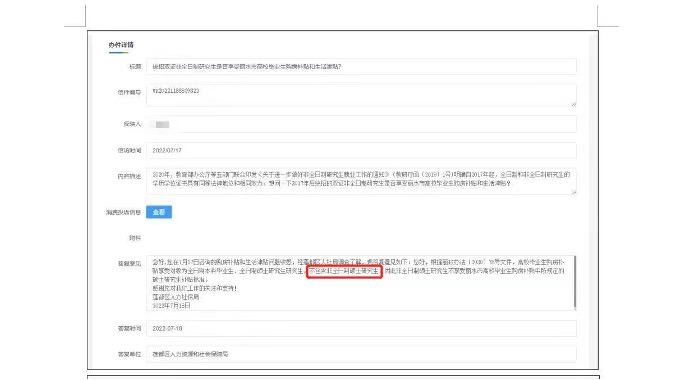Click the 2022年7月18日 line in the reply text

click(172, 305)
